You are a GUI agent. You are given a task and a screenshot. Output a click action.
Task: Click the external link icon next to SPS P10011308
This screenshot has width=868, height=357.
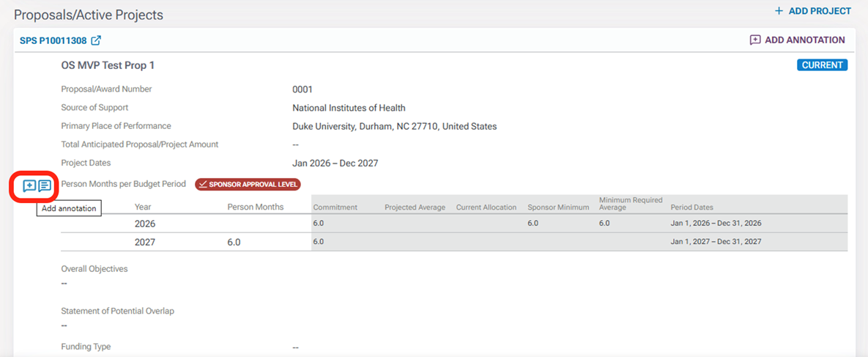coord(96,40)
